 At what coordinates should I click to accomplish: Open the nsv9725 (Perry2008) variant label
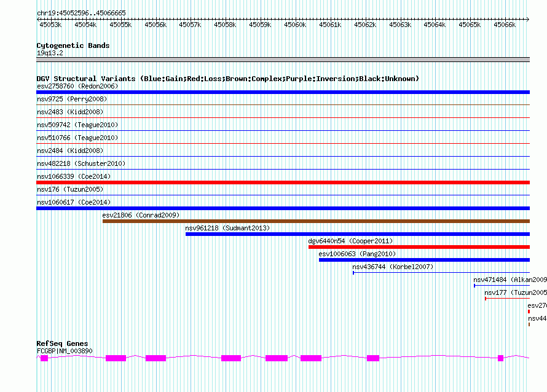pyautogui.click(x=72, y=100)
